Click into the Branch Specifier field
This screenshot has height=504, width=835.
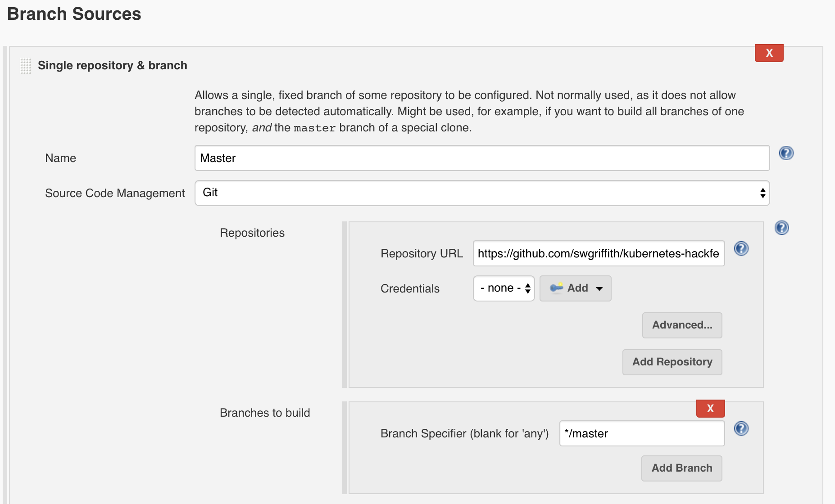coord(642,433)
